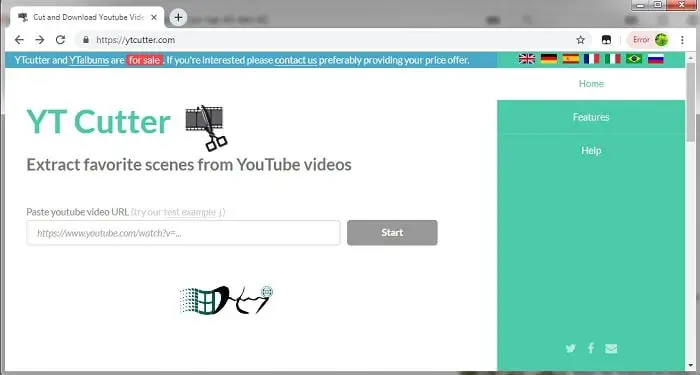Switch language to Russian via flag
The width and height of the screenshot is (700, 375).
[x=655, y=59]
